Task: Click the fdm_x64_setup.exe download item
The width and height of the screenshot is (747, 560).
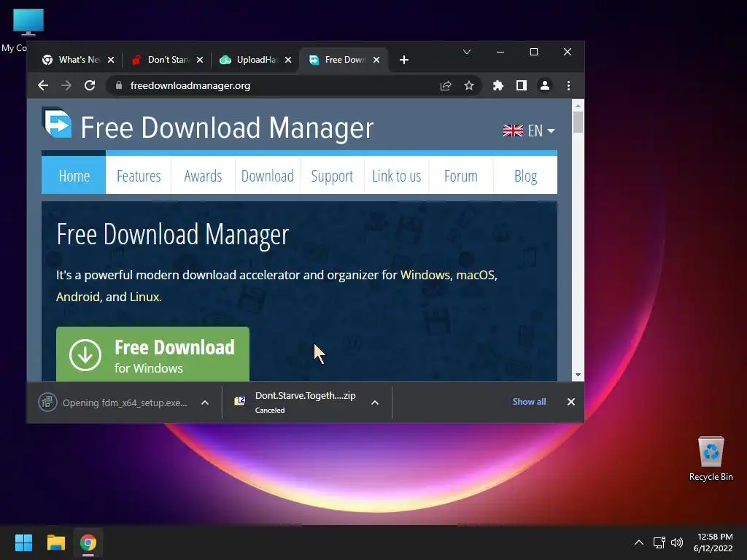Action: [115, 402]
